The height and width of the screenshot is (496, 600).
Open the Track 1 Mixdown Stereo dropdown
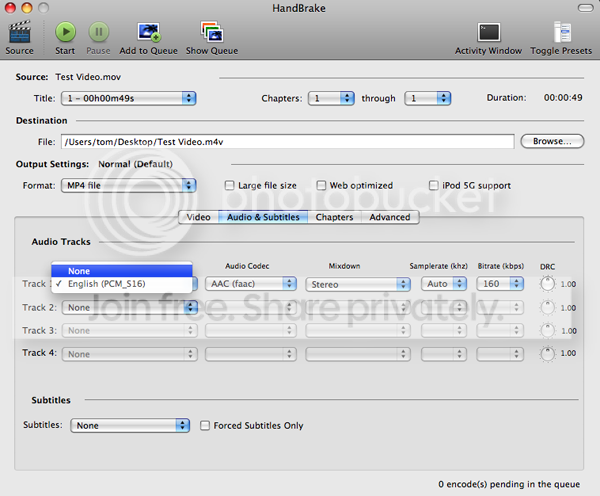click(x=357, y=284)
